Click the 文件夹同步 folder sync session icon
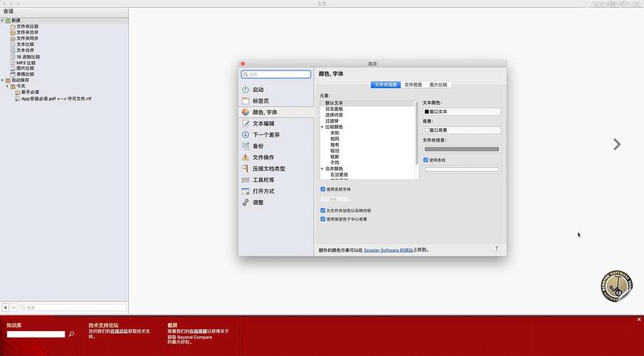644x356 pixels. [x=13, y=38]
